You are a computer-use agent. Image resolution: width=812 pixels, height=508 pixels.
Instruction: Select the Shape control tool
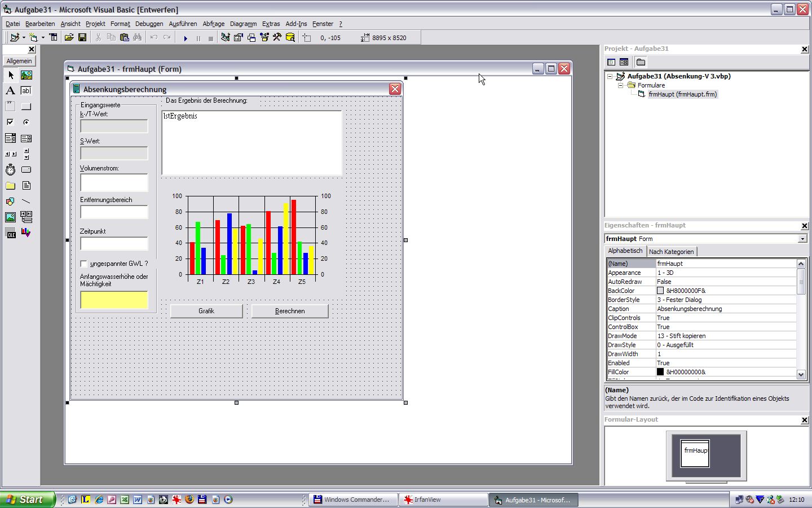(11, 202)
